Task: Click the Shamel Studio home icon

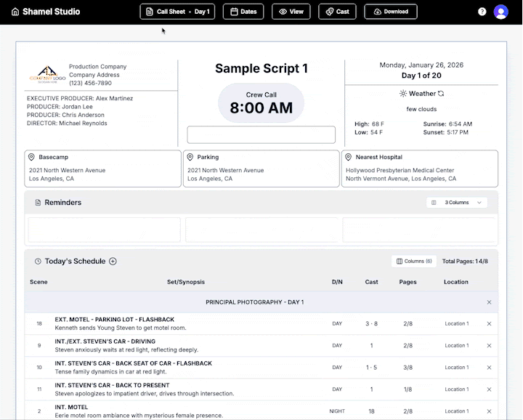Action: pos(15,12)
